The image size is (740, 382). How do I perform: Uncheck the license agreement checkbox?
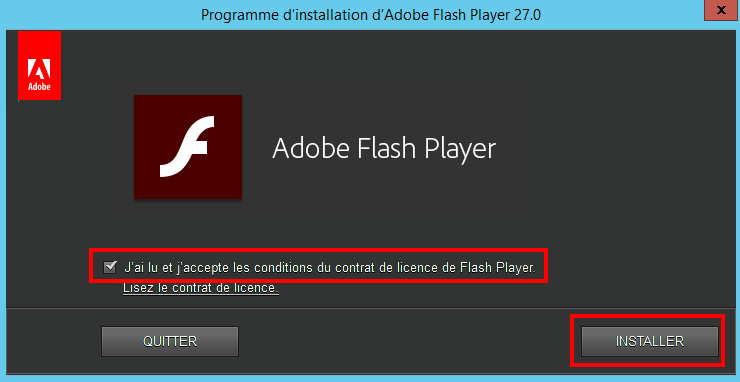tap(110, 268)
